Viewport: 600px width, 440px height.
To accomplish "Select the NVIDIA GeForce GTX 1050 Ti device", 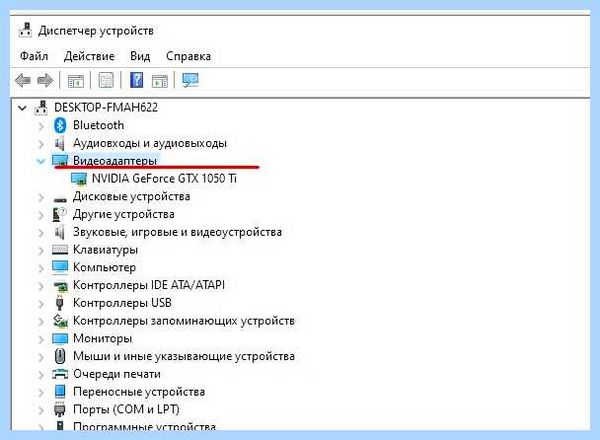I will pyautogui.click(x=164, y=178).
